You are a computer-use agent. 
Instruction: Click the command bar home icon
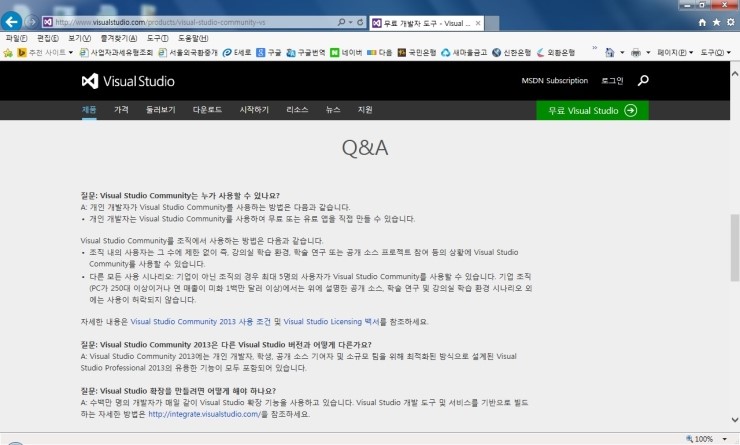click(610, 52)
